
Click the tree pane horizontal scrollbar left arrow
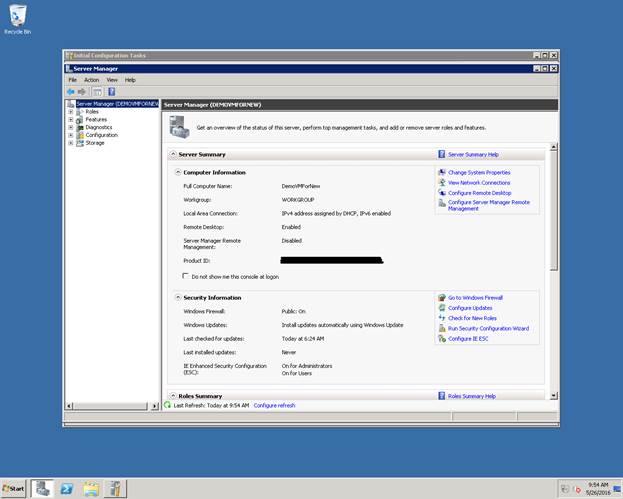69,406
